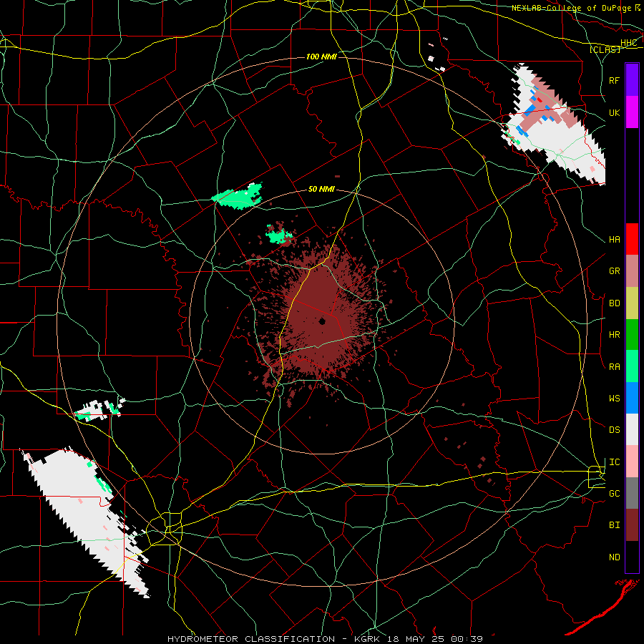Click the 'HHC' product code text
This screenshot has height=644, width=644.
pos(628,43)
